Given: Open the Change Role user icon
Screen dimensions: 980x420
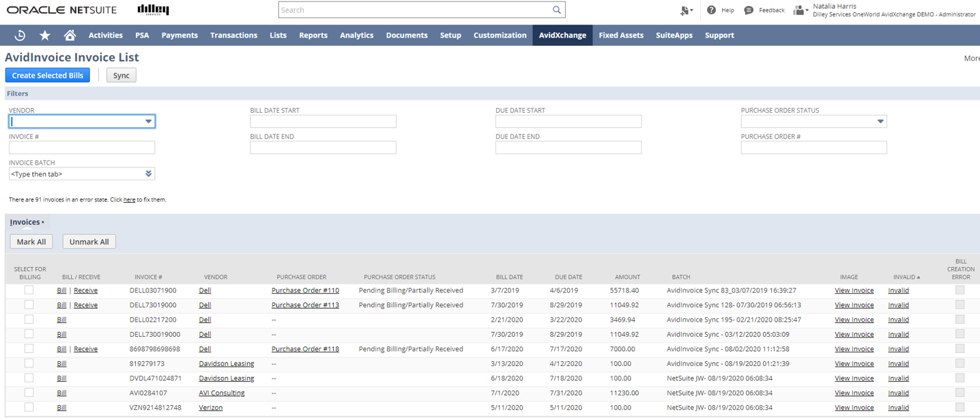Looking at the screenshot, I should tap(801, 10).
